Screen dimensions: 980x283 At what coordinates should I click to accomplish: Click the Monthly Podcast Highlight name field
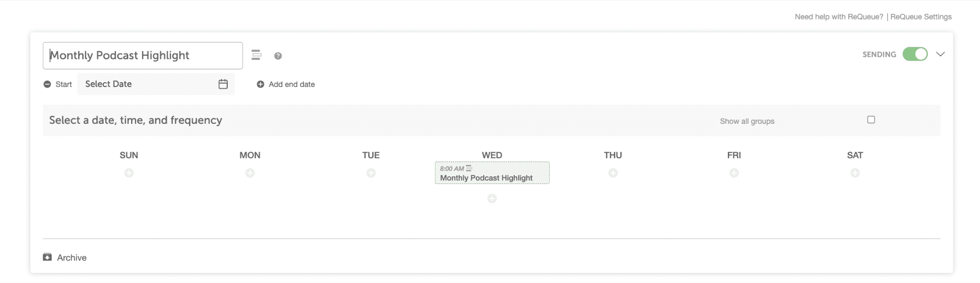click(143, 55)
